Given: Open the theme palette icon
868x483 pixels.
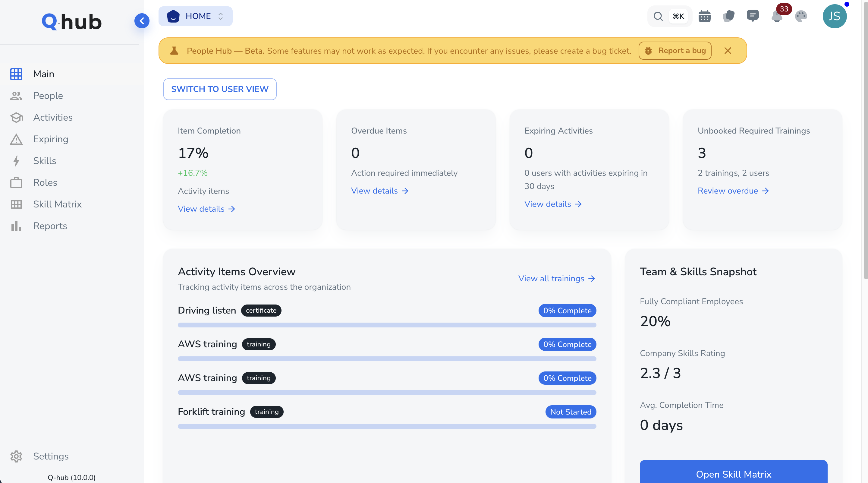Looking at the screenshot, I should pos(801,16).
